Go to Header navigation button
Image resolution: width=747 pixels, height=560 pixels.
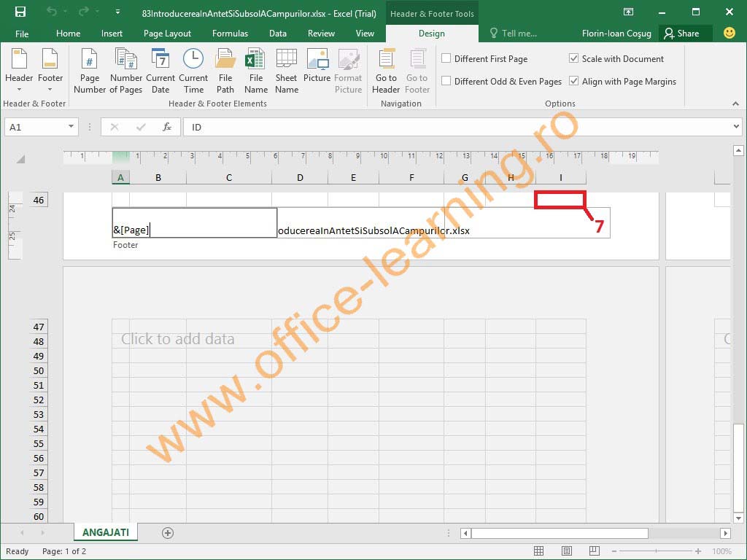point(386,71)
